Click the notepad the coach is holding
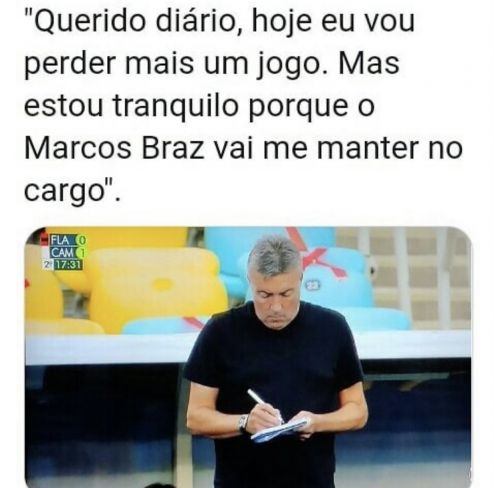Screen dimensions: 494x488 point(280,430)
